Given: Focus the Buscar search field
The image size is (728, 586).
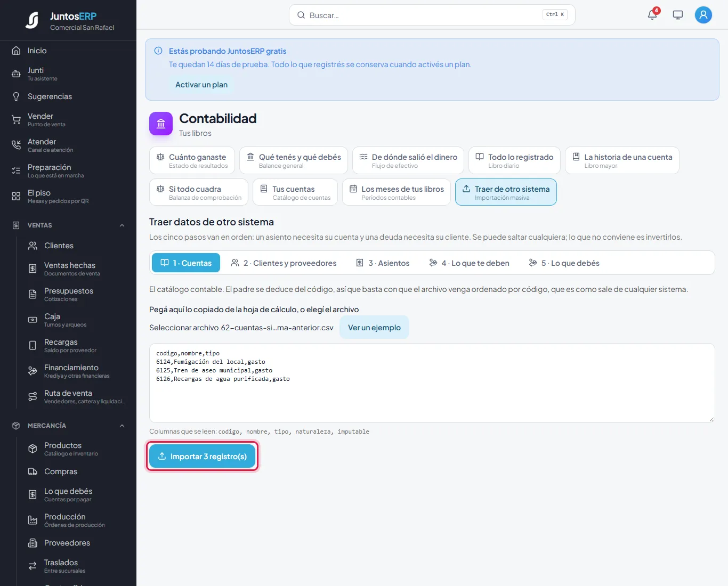Looking at the screenshot, I should coord(432,15).
